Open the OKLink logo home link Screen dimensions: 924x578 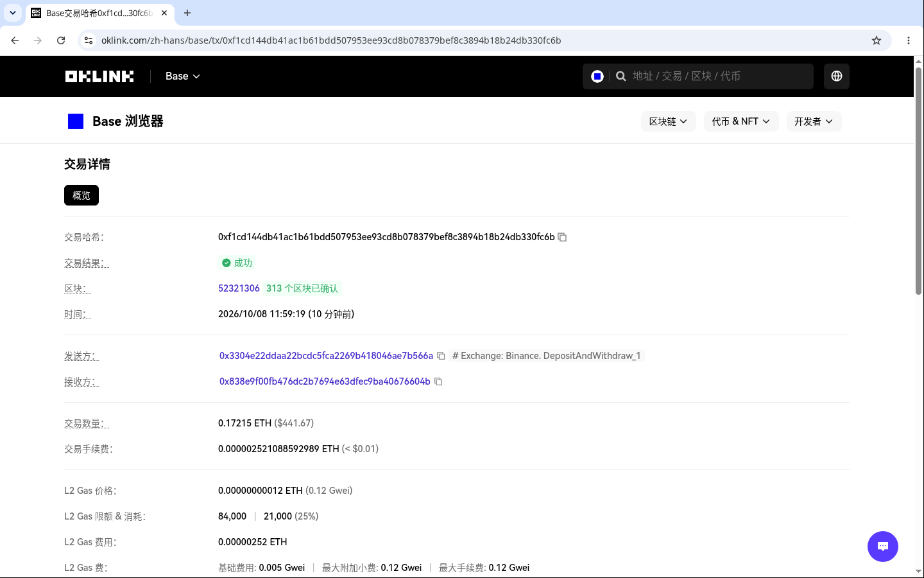pyautogui.click(x=99, y=76)
